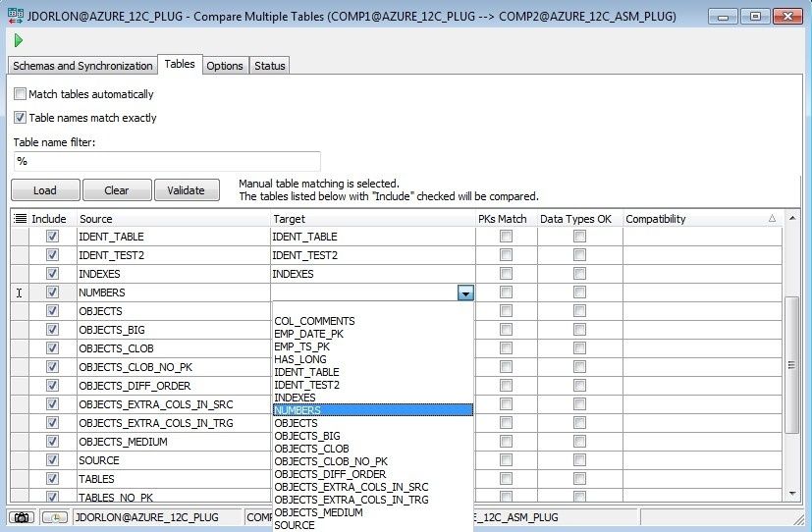812x532 pixels.
Task: Click the Target column header
Action: click(x=373, y=218)
